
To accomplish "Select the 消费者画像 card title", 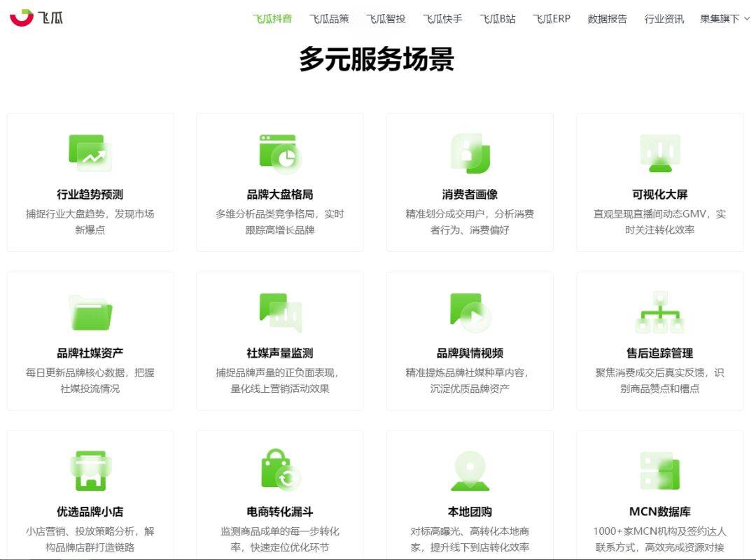I will (x=470, y=195).
